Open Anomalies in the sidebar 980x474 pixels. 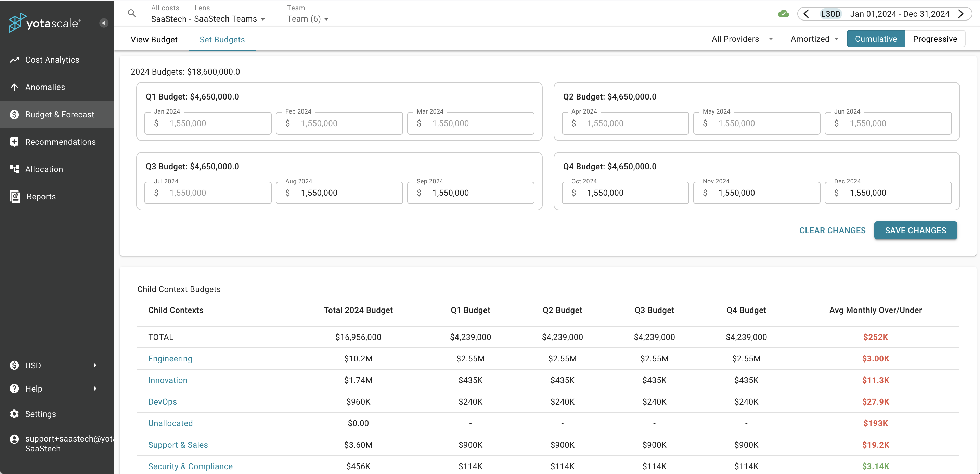pyautogui.click(x=57, y=87)
